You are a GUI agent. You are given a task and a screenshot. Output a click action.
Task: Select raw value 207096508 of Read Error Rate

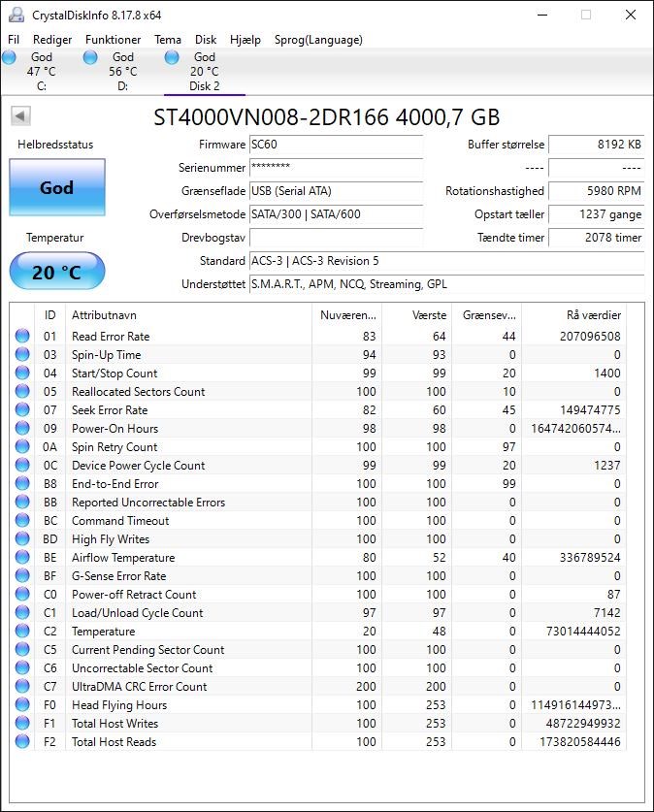coord(590,336)
